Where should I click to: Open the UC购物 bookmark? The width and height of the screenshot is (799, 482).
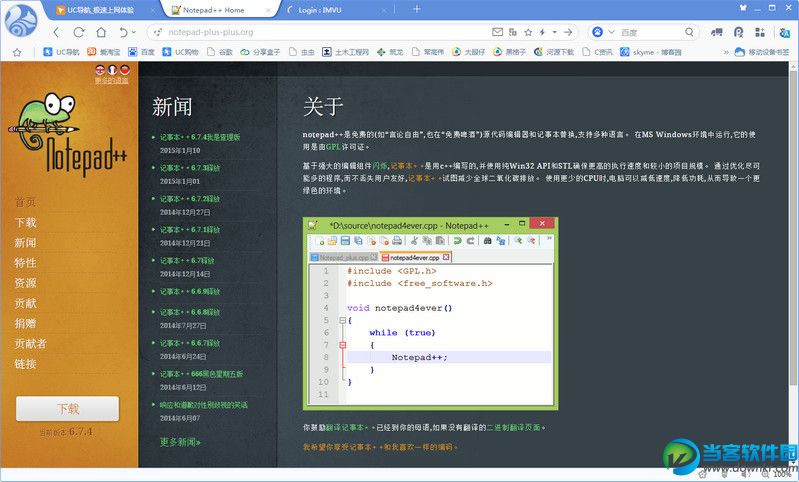click(180, 52)
